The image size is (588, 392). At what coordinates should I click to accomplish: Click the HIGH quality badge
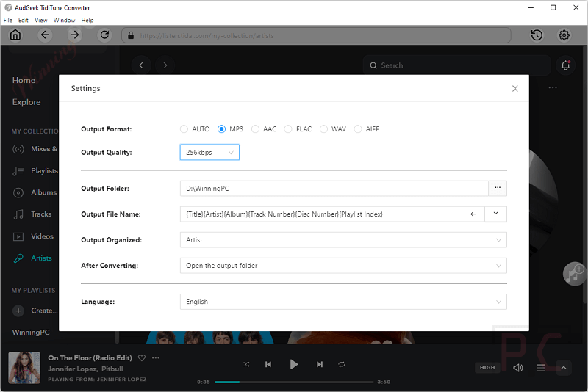[487, 368]
